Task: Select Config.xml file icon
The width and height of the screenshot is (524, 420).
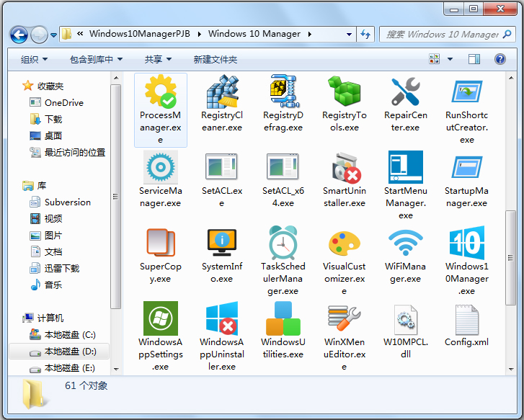Action: [x=467, y=319]
